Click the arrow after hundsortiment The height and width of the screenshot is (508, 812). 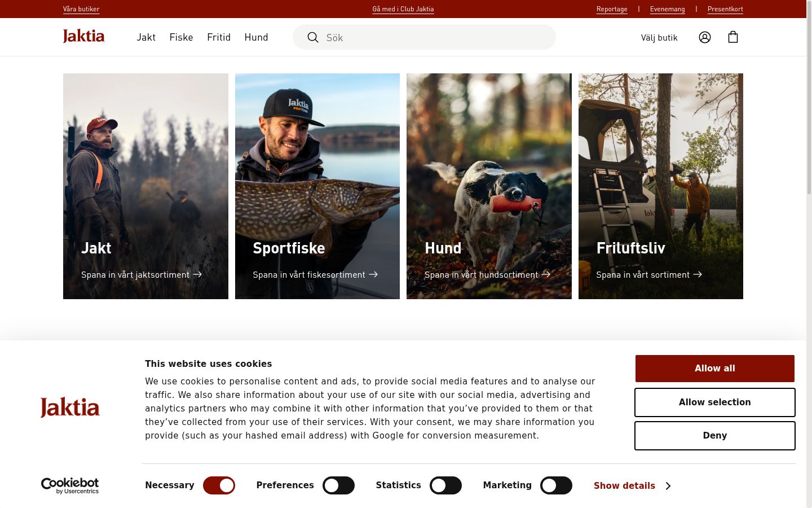pos(546,274)
